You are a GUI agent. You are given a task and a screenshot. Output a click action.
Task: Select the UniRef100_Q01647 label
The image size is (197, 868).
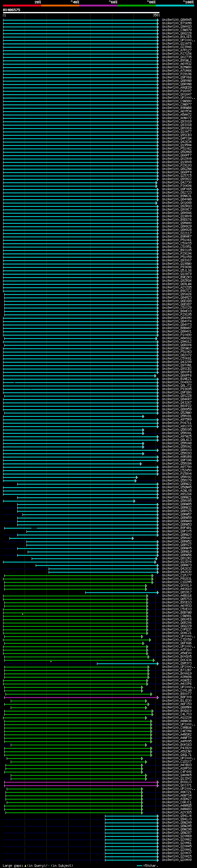[x=177, y=94]
